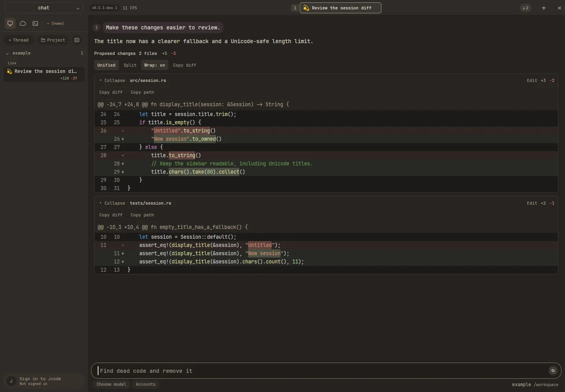
Task: Copy path for src/session.rs
Action: click(142, 92)
